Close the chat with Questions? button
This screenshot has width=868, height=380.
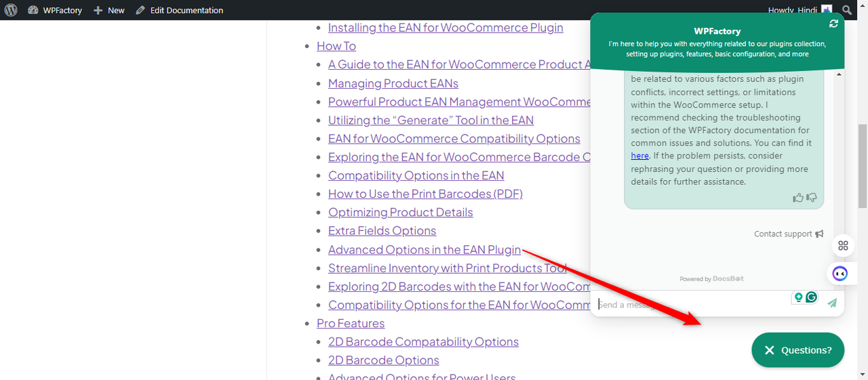(x=797, y=350)
